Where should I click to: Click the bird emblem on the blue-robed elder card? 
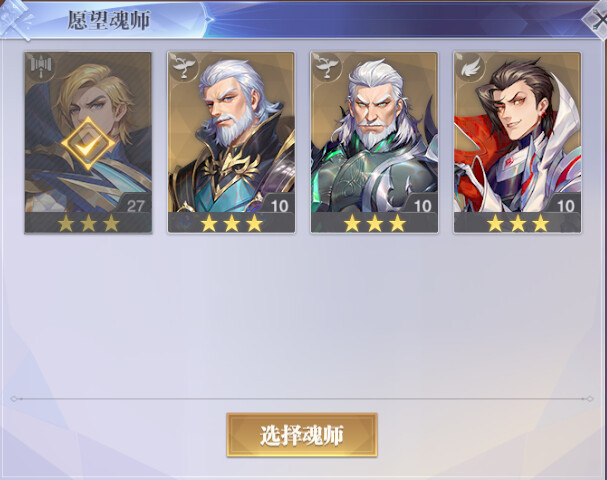(x=183, y=67)
